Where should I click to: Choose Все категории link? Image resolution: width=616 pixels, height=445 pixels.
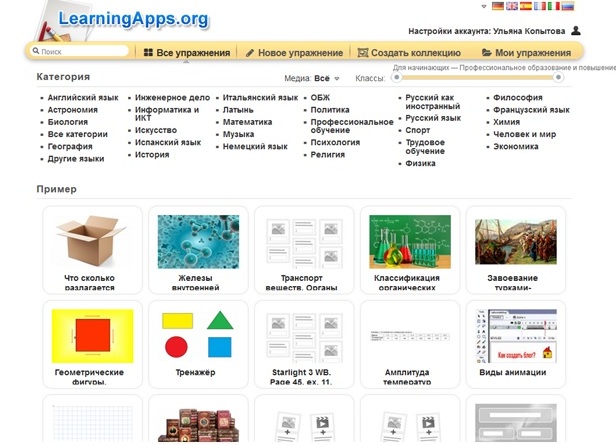[77, 134]
